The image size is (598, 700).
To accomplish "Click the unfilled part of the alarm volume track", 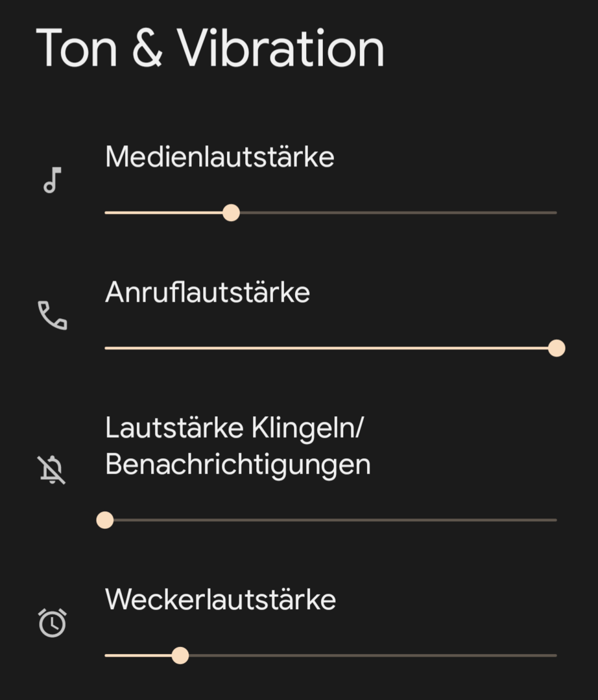I will (x=370, y=656).
